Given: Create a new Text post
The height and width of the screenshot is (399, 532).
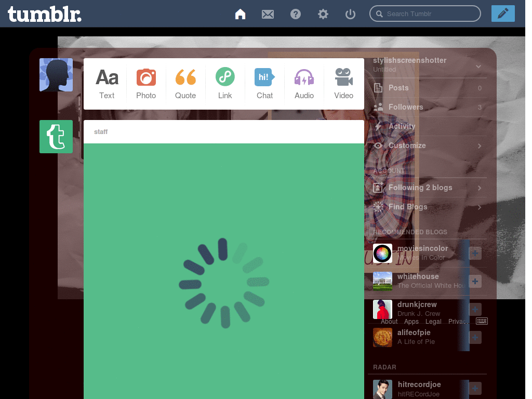Looking at the screenshot, I should [107, 84].
